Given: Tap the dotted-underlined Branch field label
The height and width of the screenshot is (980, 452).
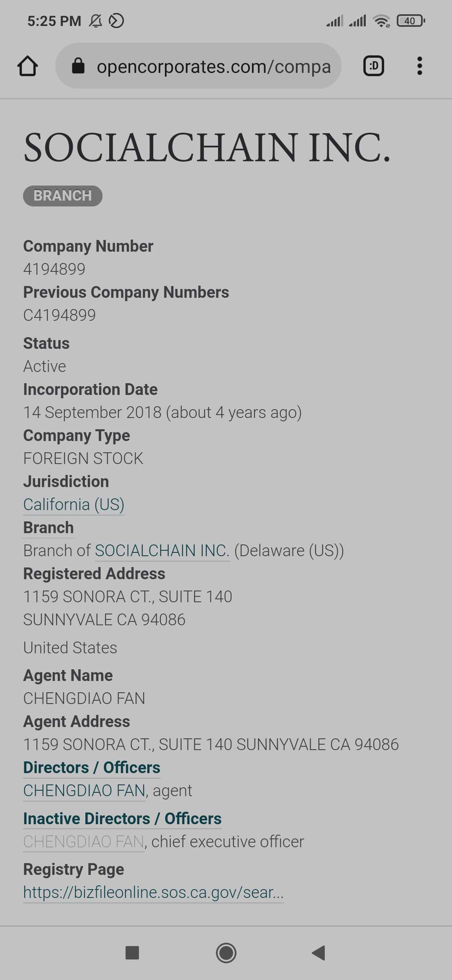Looking at the screenshot, I should (x=49, y=528).
